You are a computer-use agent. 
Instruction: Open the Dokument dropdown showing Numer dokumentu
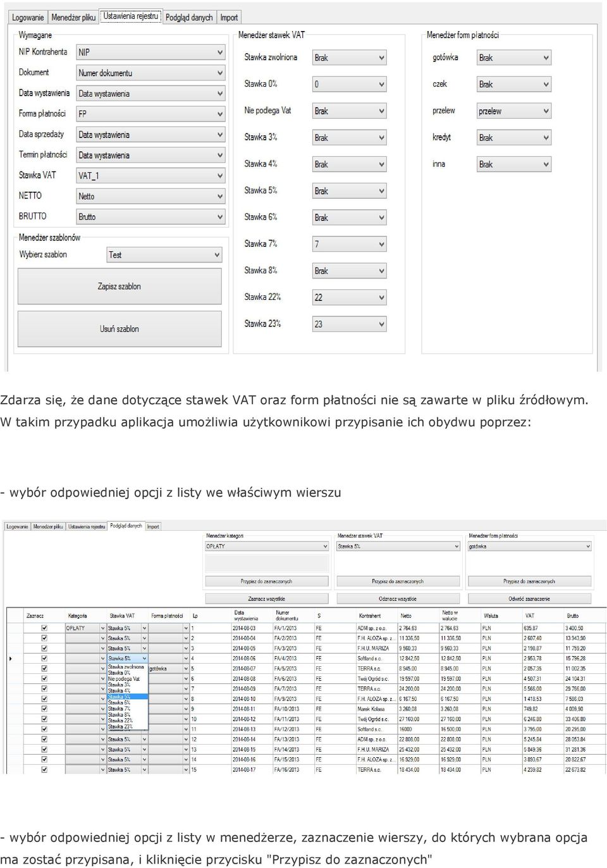click(x=150, y=73)
